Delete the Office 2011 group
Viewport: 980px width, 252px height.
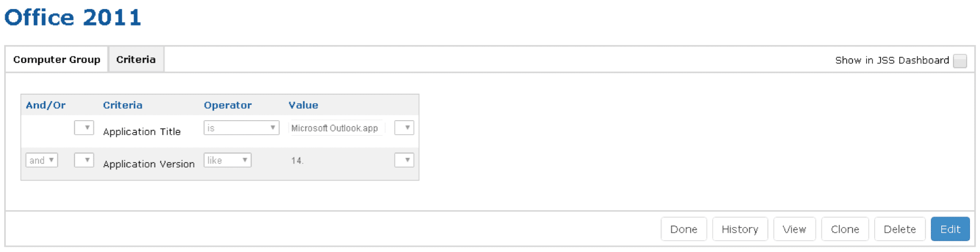(x=900, y=229)
